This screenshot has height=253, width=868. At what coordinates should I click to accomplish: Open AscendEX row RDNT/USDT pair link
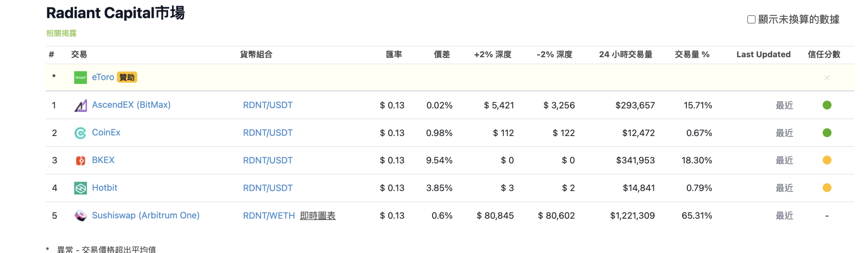click(x=268, y=105)
